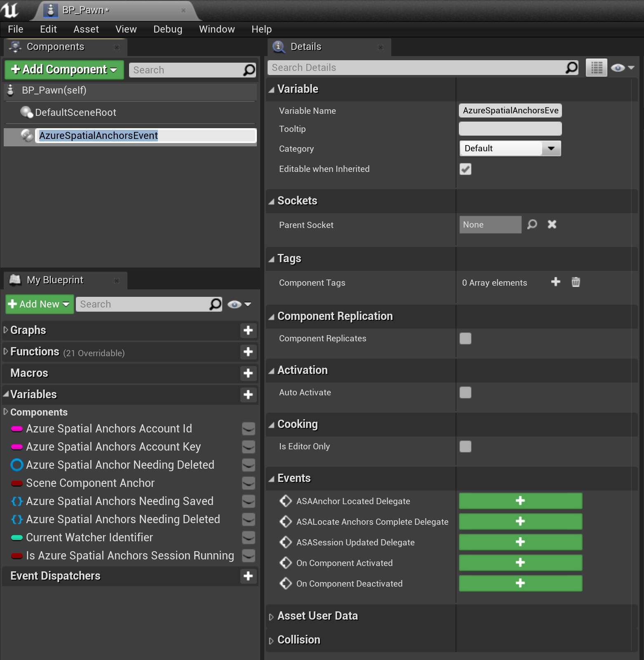This screenshot has width=644, height=660.
Task: Click the Add Component button
Action: point(64,69)
